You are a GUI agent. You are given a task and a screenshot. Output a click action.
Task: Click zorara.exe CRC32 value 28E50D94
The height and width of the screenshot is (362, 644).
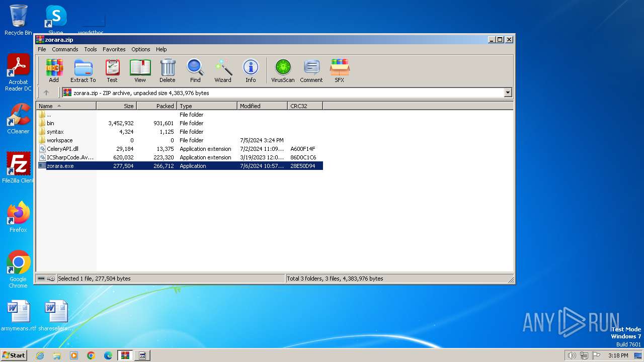[x=302, y=166]
